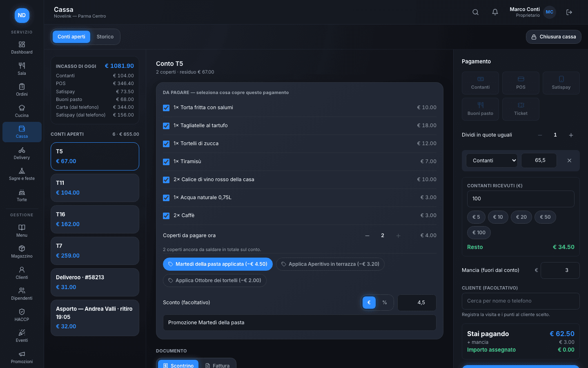Open Dipendenti section

[22, 294]
